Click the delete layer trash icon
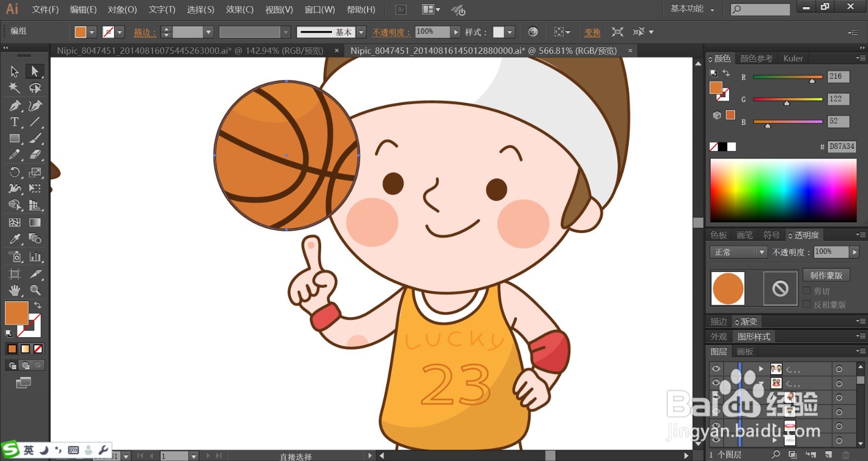This screenshot has width=868, height=461. coord(846,454)
